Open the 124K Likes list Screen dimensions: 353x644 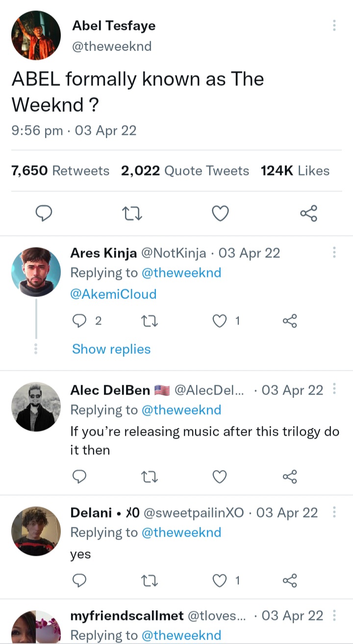[x=295, y=171]
